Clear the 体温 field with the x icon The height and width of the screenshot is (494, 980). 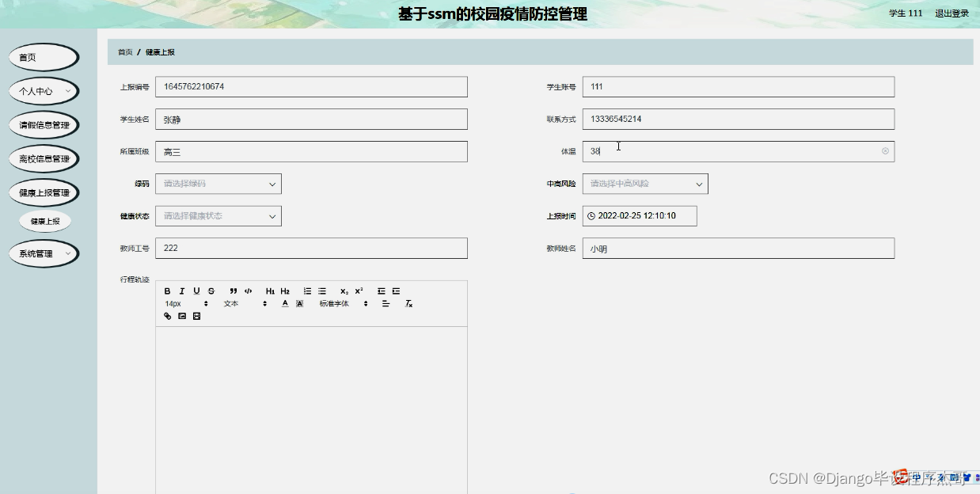pos(885,150)
